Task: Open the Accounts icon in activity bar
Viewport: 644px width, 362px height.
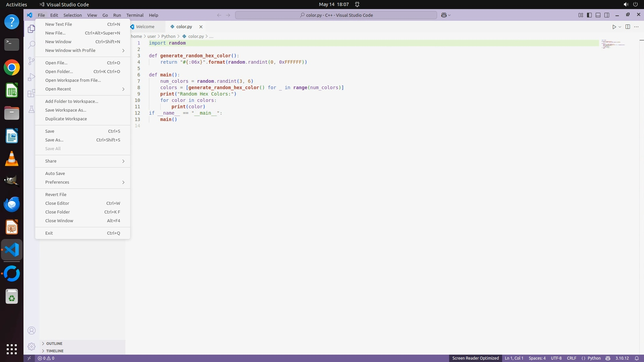Action: pos(31,330)
